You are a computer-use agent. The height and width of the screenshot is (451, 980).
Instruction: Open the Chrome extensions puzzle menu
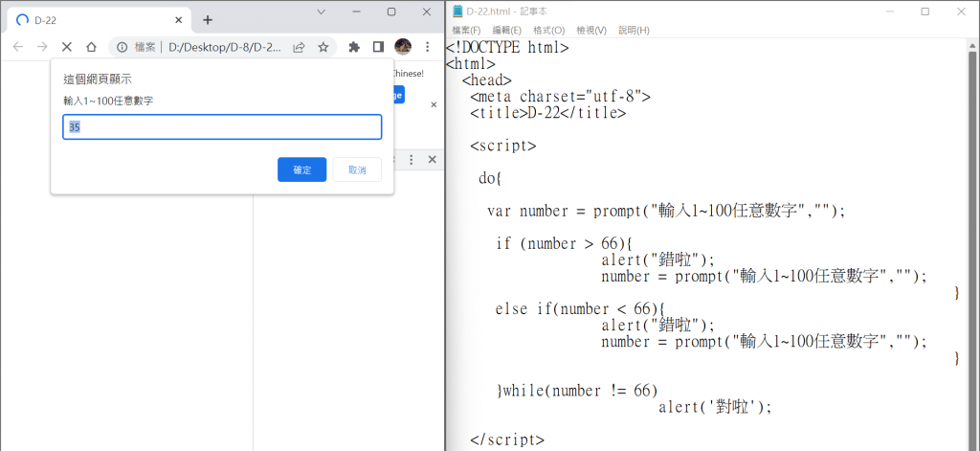tap(354, 47)
